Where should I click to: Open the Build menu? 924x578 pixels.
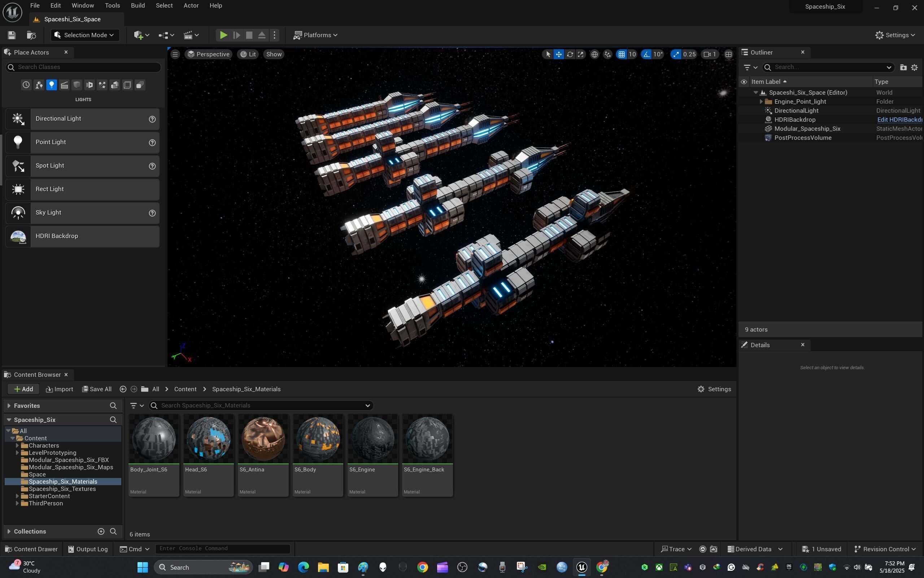coord(138,6)
